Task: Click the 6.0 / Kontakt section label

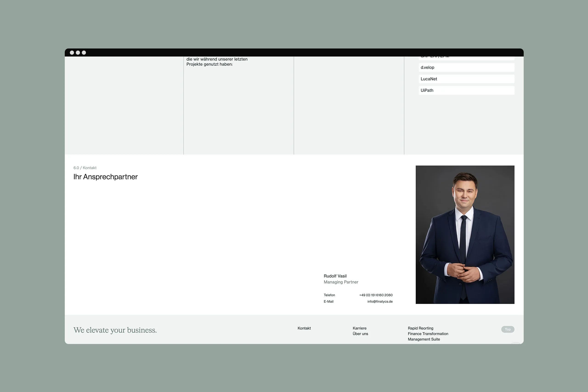Action: tap(85, 168)
